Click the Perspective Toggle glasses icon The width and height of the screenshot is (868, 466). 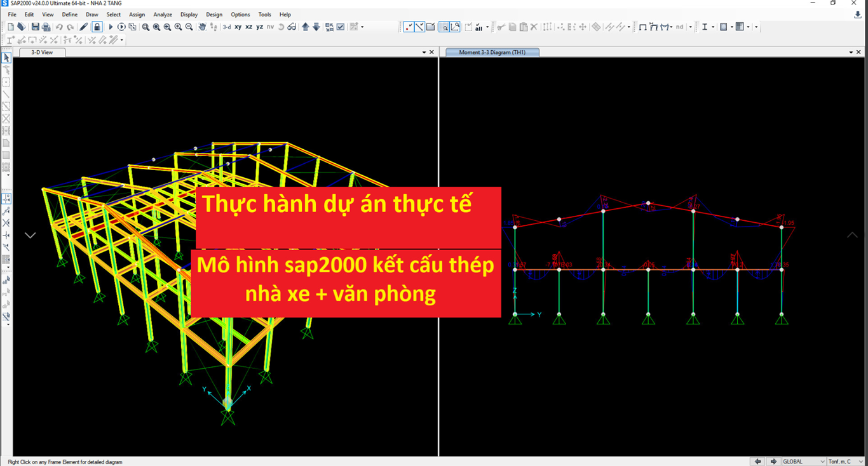click(x=292, y=27)
